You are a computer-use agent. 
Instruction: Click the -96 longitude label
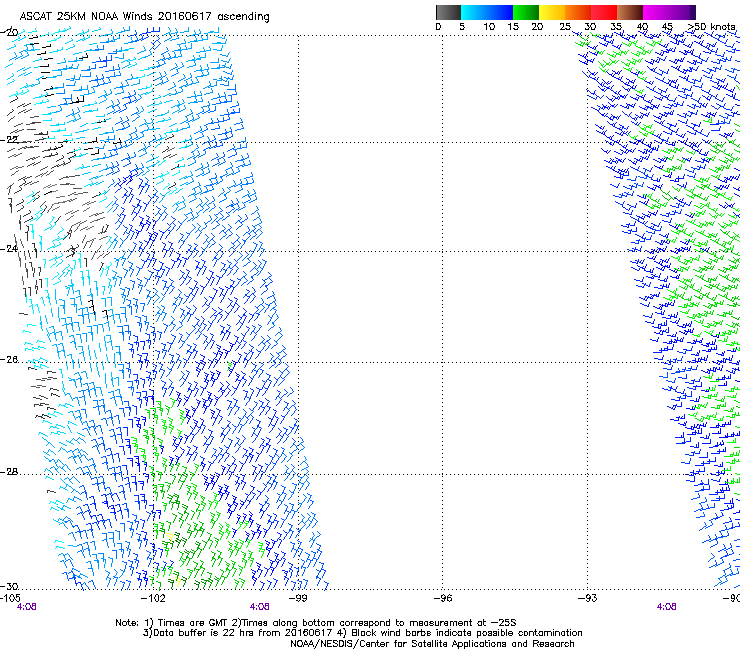(443, 598)
